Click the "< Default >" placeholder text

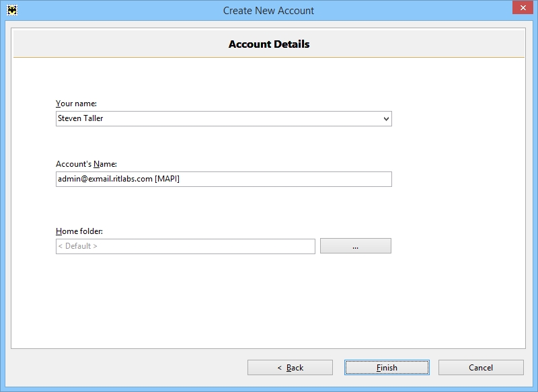(x=77, y=246)
